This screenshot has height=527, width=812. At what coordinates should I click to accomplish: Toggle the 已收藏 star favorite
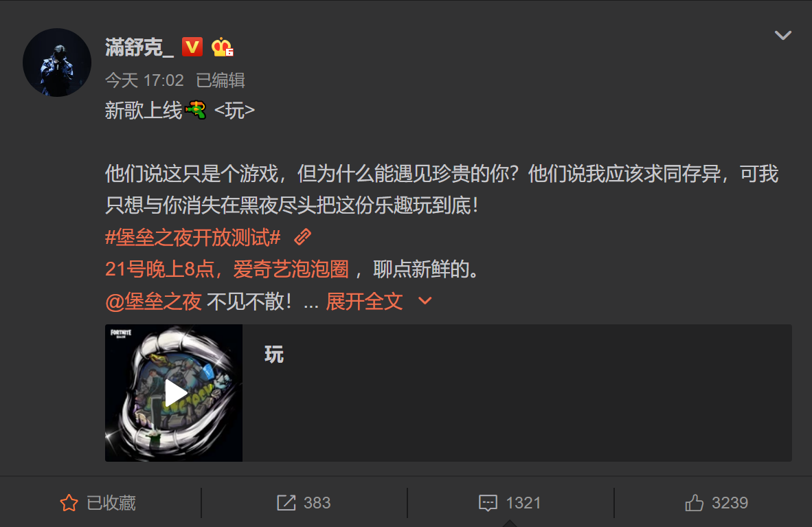click(69, 503)
